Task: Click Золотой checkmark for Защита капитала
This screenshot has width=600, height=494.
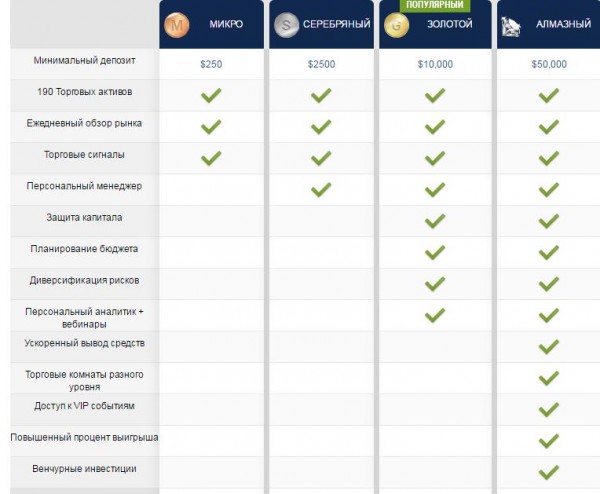Action: [x=435, y=221]
